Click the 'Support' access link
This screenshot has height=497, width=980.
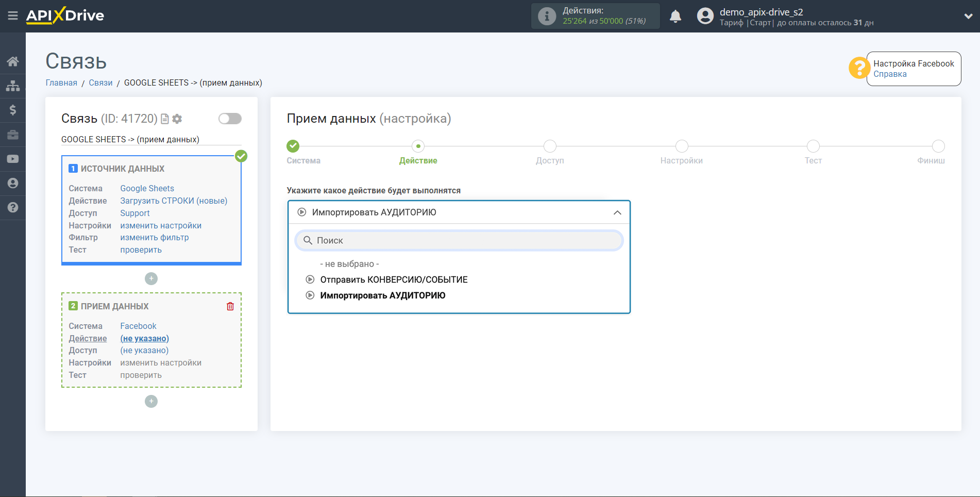(135, 213)
